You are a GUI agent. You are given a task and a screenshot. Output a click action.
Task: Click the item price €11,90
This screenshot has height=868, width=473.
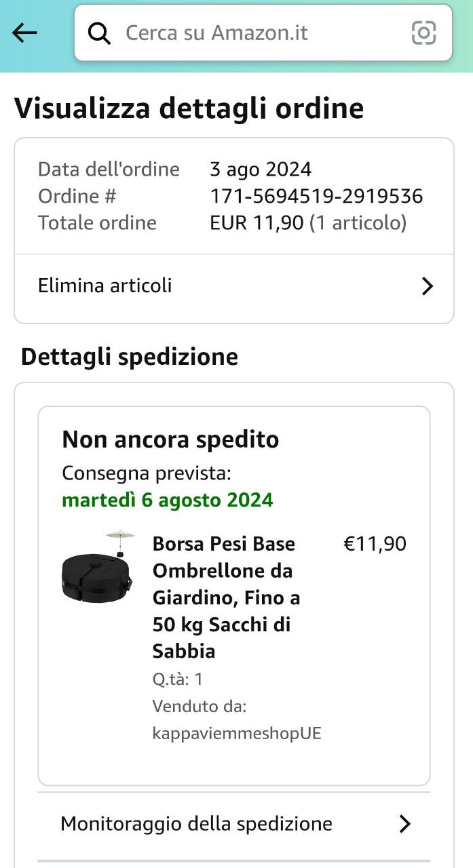[375, 544]
